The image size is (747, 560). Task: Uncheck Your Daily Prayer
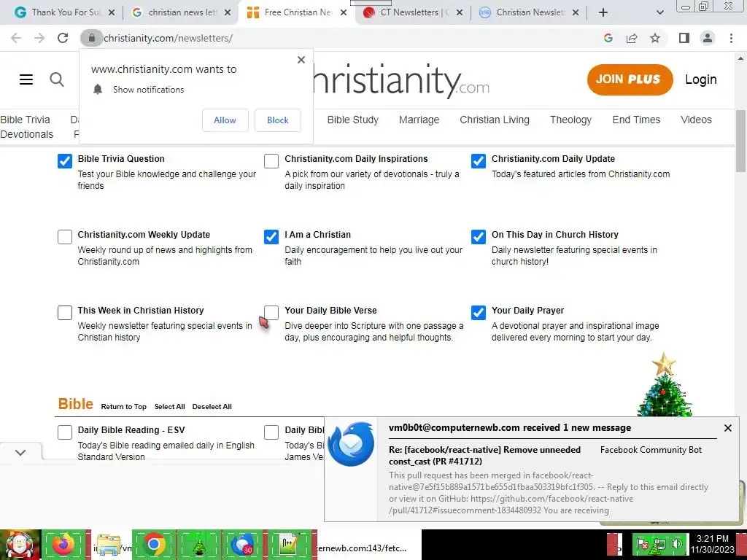[x=479, y=312]
